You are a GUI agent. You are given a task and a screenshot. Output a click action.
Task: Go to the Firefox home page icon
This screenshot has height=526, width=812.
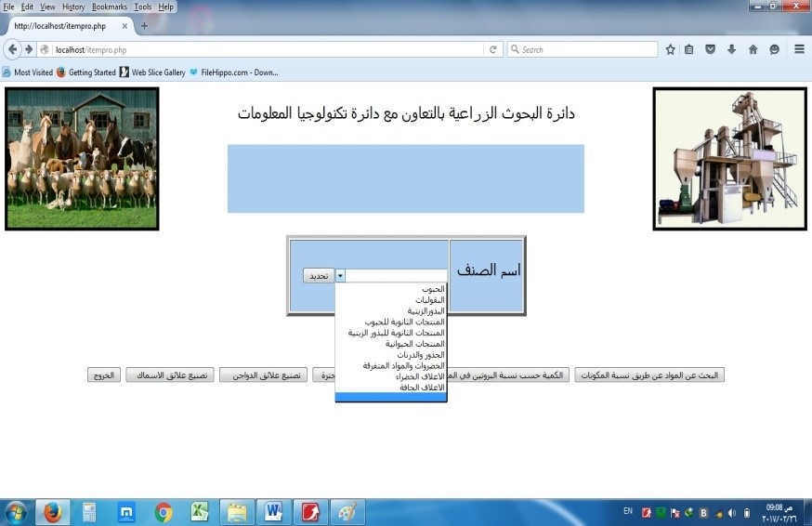click(753, 49)
